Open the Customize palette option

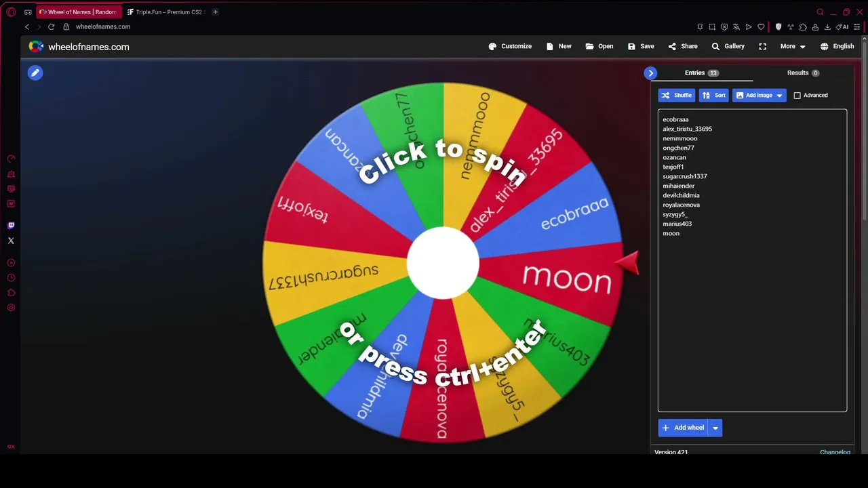pos(510,46)
